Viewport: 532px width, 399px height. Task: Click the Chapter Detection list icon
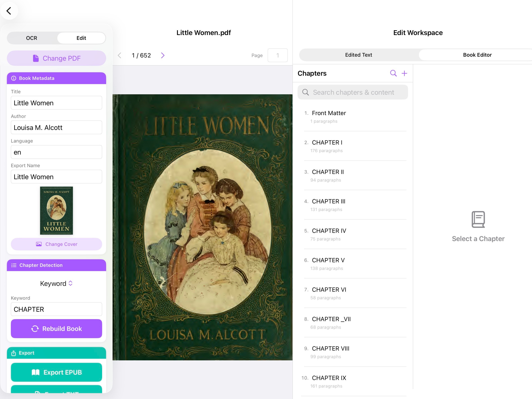[x=14, y=265]
